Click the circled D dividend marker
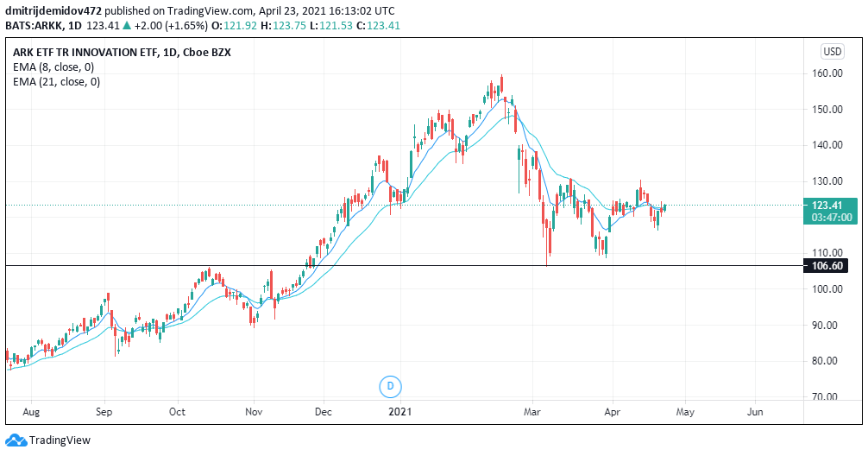This screenshot has height=456, width=868. click(390, 386)
